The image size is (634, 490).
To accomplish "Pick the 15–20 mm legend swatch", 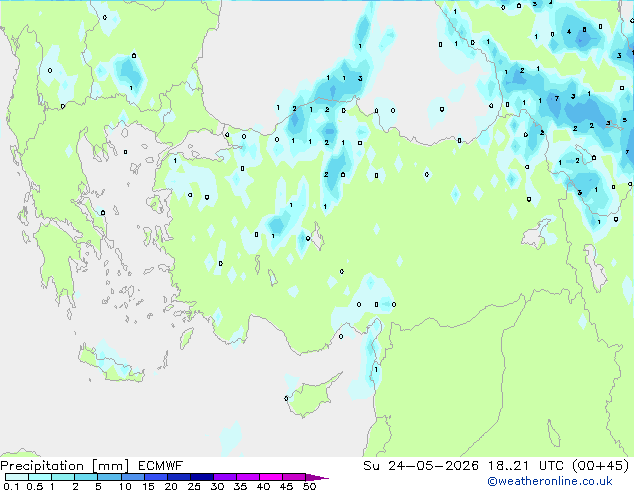I will pos(156,477).
